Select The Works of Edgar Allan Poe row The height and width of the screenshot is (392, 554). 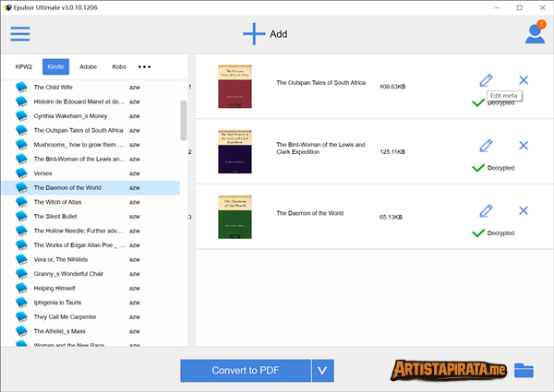tap(90, 245)
